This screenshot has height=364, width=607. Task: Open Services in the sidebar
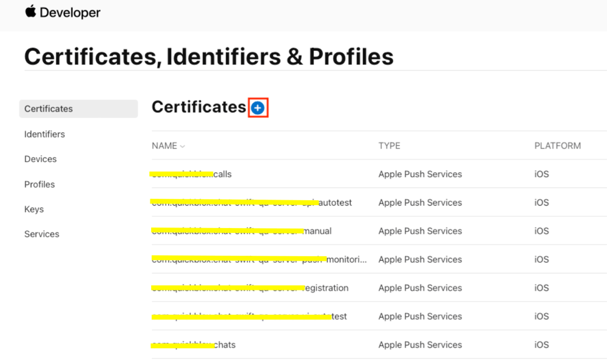(x=42, y=234)
